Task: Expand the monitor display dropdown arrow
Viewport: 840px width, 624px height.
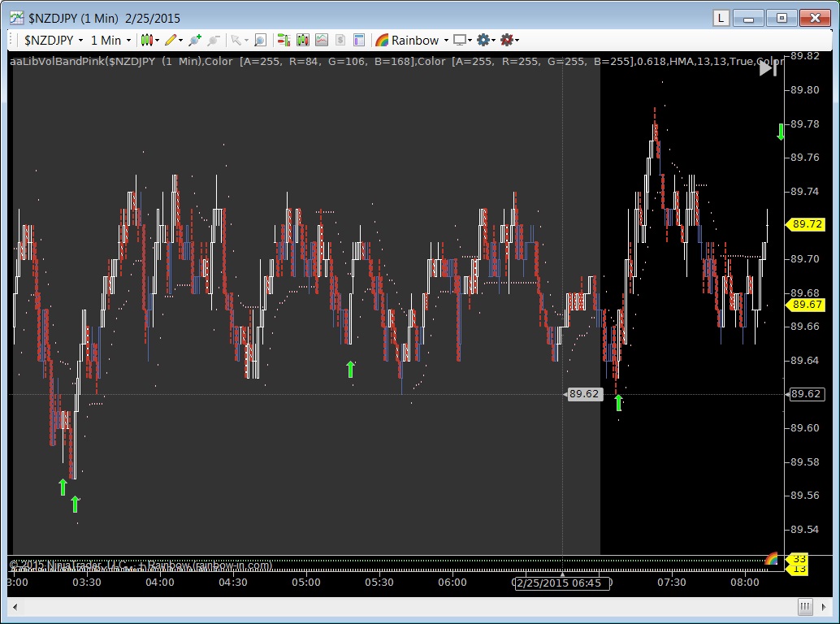Action: [x=470, y=40]
